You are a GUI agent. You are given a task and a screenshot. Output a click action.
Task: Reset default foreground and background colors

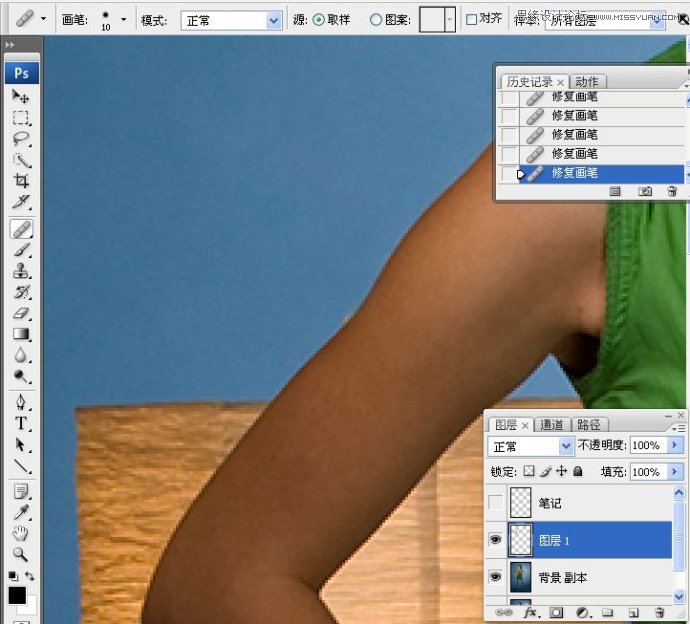(x=13, y=576)
